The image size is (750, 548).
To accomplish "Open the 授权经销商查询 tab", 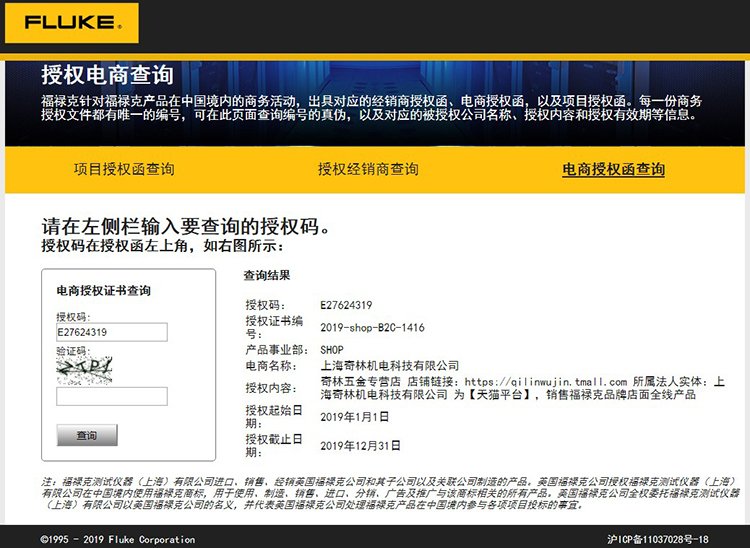I will pyautogui.click(x=368, y=169).
